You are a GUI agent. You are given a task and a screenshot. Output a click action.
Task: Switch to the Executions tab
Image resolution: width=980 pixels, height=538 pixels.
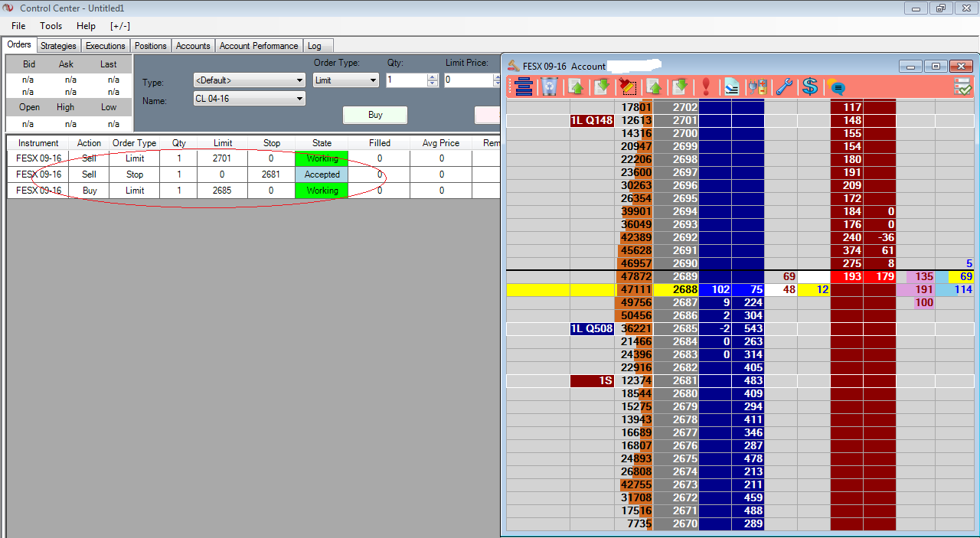coord(105,46)
